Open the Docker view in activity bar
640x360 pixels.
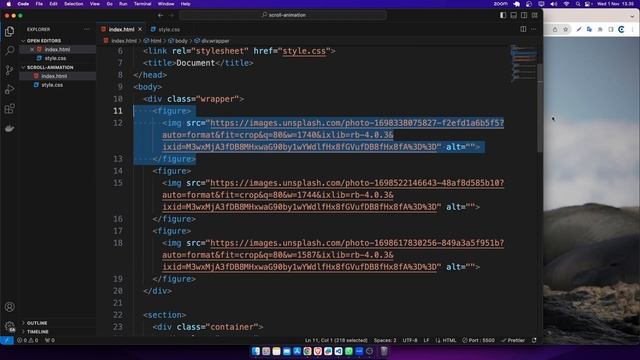[9, 128]
